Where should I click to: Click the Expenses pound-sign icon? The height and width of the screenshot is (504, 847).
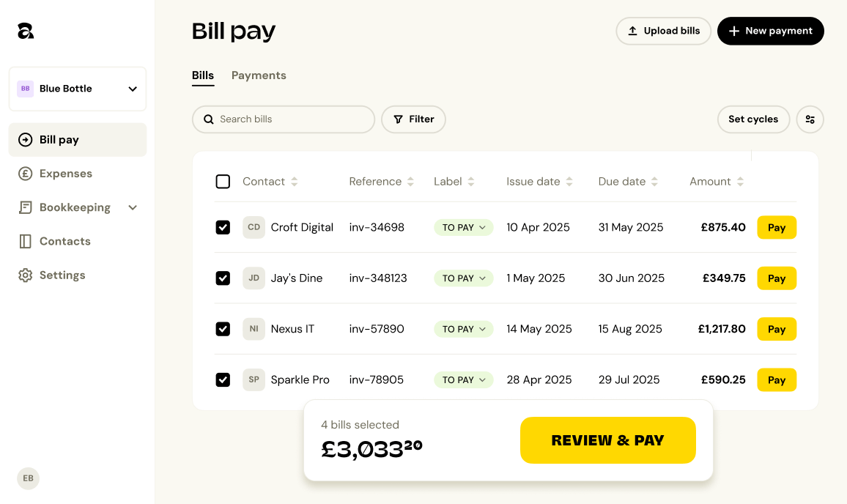click(25, 174)
